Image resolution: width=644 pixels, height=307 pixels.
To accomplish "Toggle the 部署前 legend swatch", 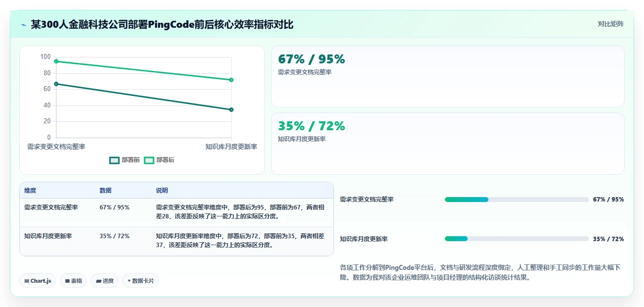I will (114, 160).
